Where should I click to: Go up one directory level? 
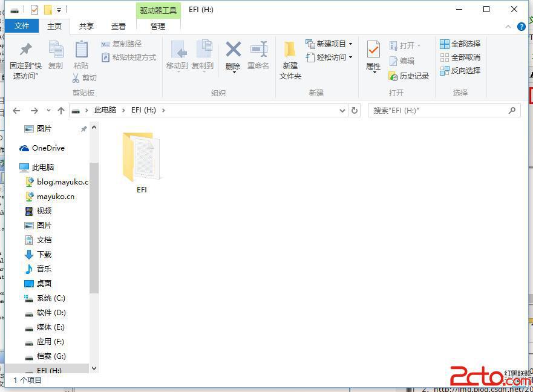[x=61, y=111]
